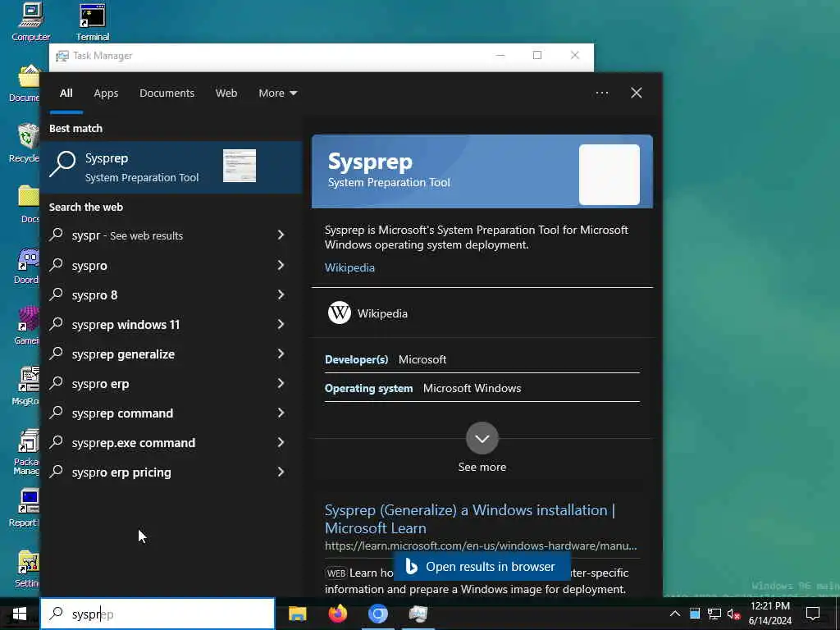Launch the blue Chromium browser taskbar icon
Screen dimensions: 840x630
click(377, 614)
